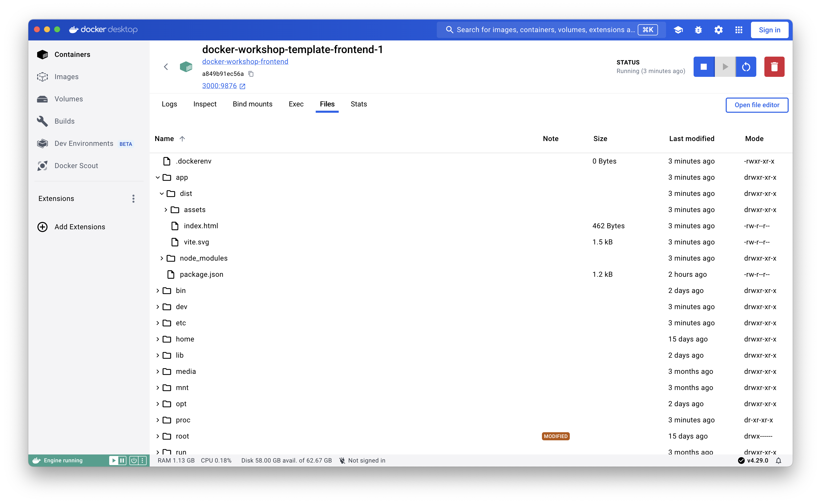This screenshot has width=821, height=504.
Task: Click the engine power icon
Action: click(x=134, y=460)
